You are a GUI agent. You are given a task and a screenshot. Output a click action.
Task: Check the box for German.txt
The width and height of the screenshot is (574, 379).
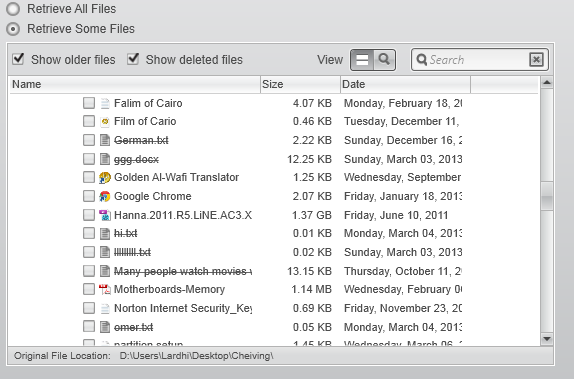[89, 140]
